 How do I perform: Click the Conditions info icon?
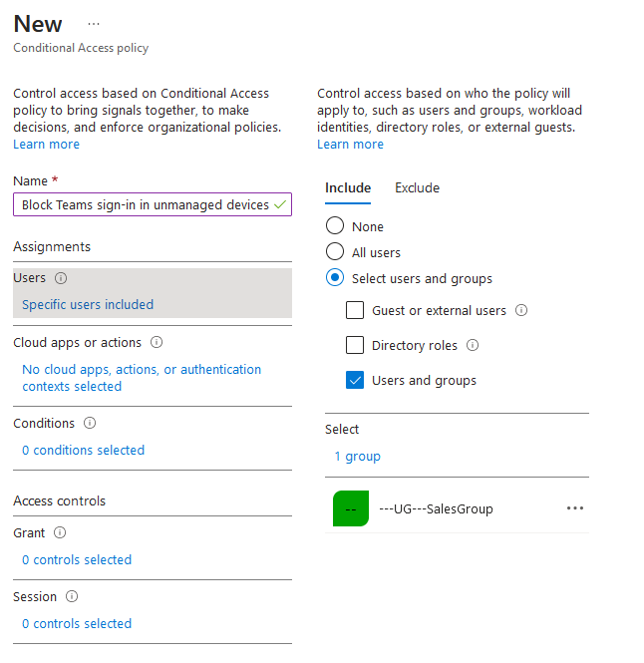click(x=90, y=423)
